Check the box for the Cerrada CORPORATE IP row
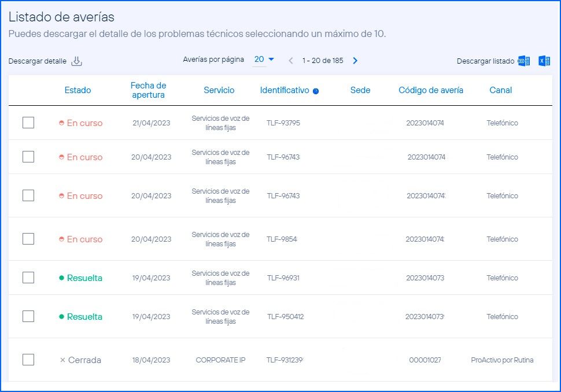This screenshot has width=561, height=392. (28, 360)
